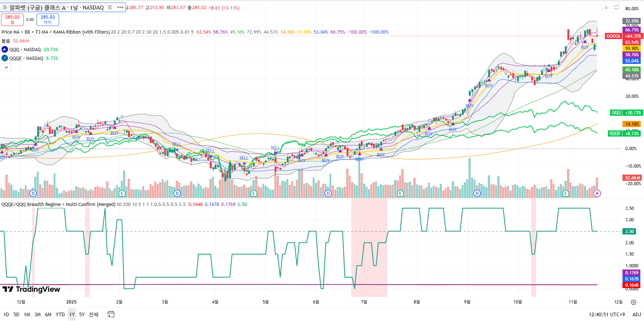Image resolution: width=644 pixels, height=321 pixels.
Task: Select the 1D time range
Action: coord(6,314)
